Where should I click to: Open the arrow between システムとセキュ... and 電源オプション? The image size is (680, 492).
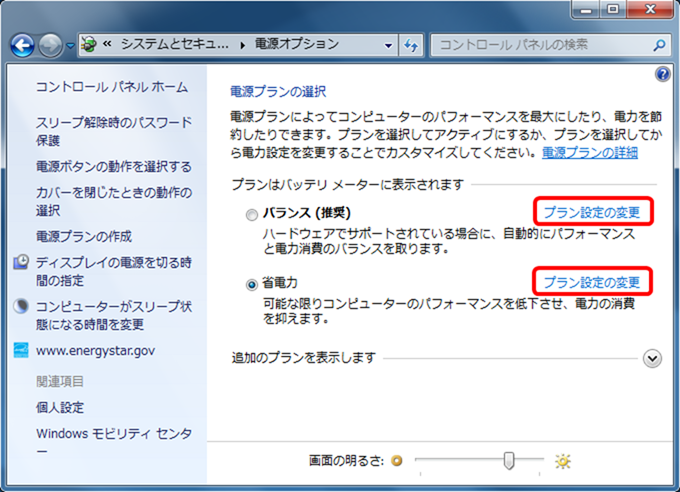coord(242,45)
